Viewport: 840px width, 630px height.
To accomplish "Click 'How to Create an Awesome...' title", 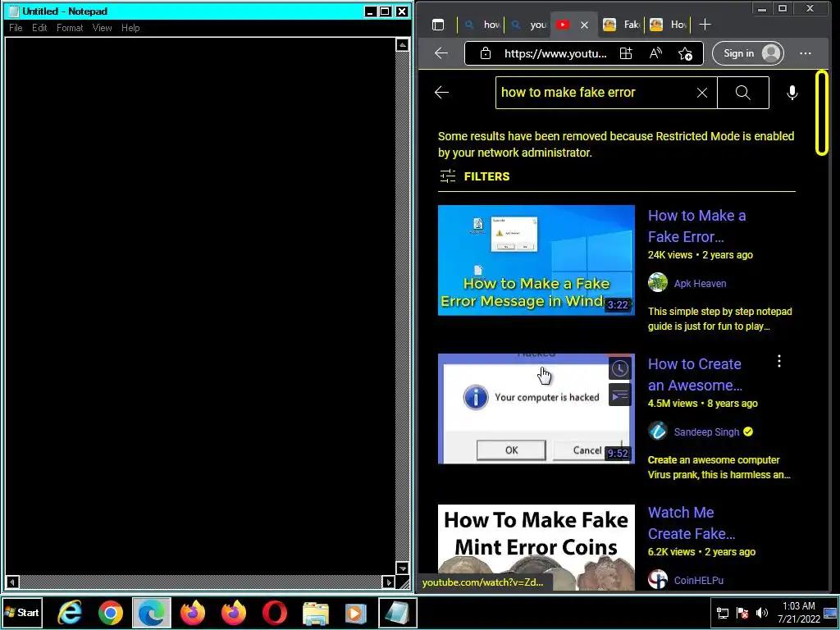I will click(695, 374).
